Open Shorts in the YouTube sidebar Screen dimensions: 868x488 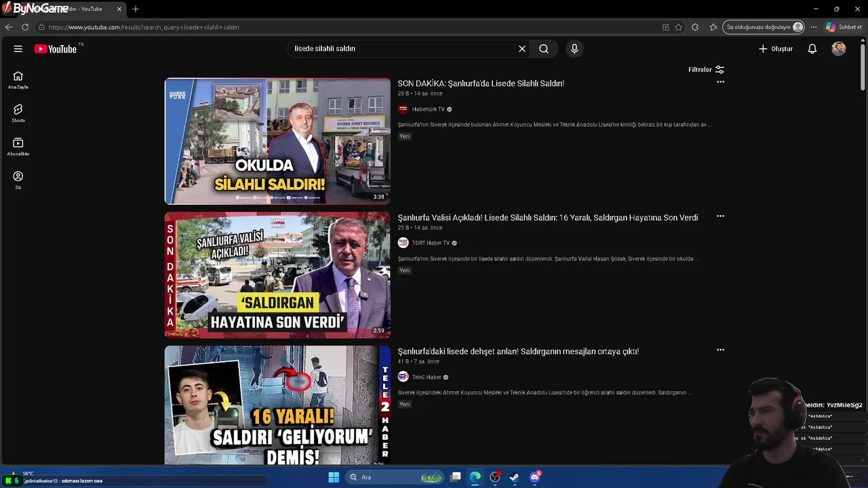coord(18,113)
